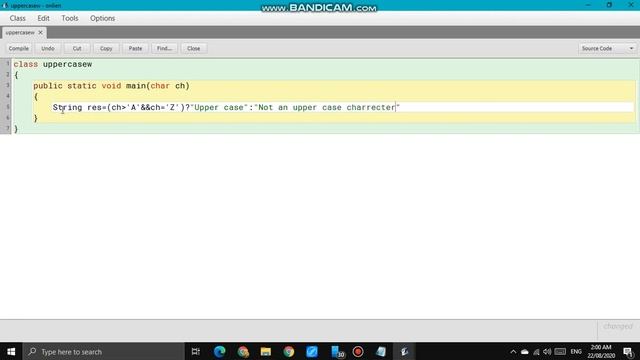Show the hidden system tray icons
This screenshot has height=360, width=640.
coord(513,352)
